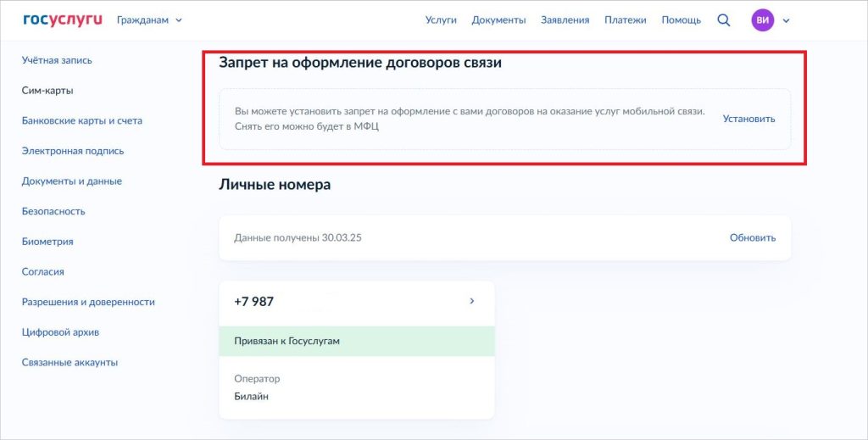Go to Документы in top menu

[x=498, y=20]
